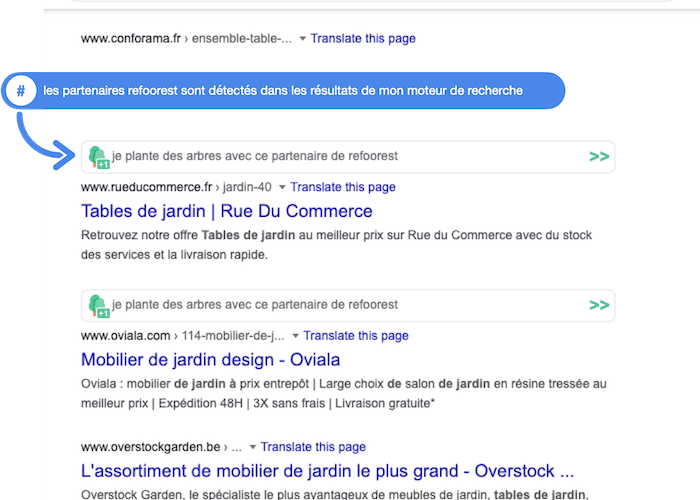Open dropdown arrow beside rueducommerce.fr URL

(x=282, y=187)
